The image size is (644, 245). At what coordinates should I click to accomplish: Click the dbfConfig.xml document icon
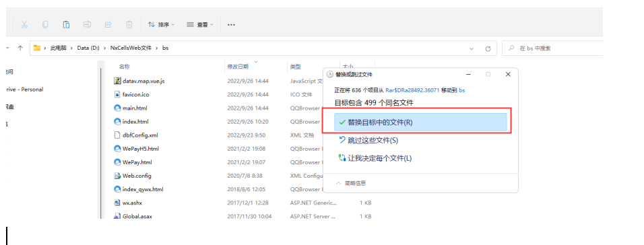[117, 135]
